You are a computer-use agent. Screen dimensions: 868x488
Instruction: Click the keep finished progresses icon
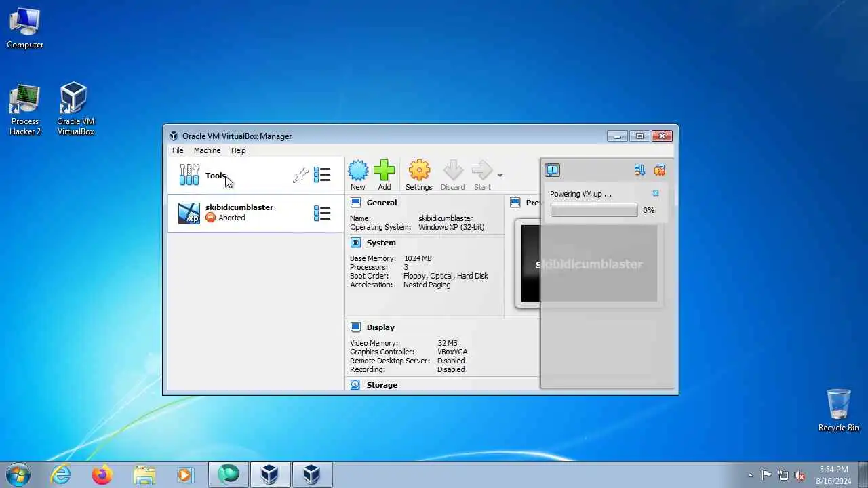coord(639,170)
